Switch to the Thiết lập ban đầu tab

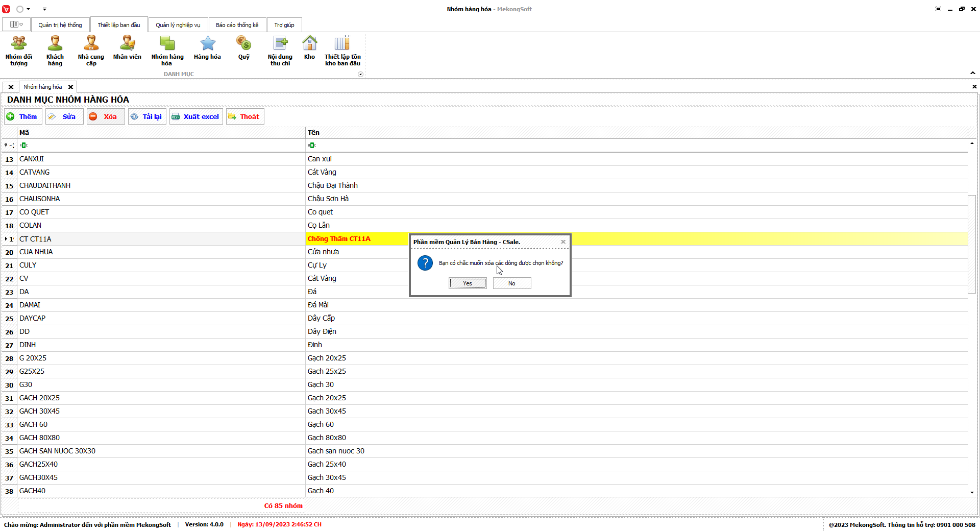tap(119, 25)
